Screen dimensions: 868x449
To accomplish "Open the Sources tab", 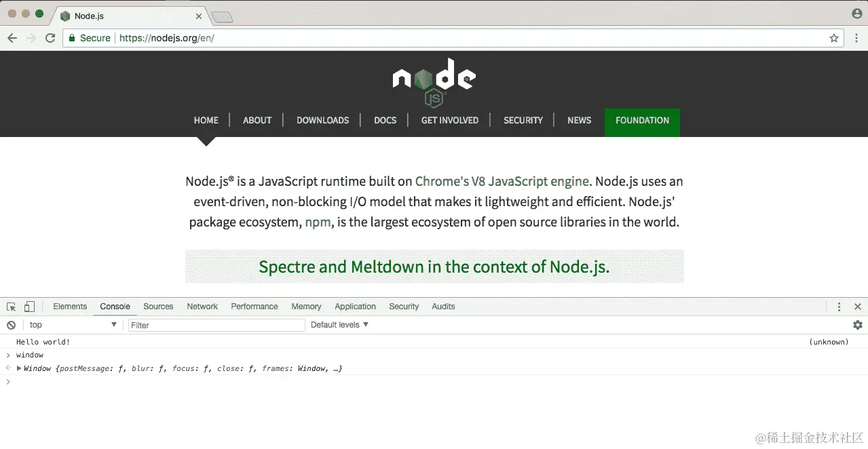I will pos(158,307).
